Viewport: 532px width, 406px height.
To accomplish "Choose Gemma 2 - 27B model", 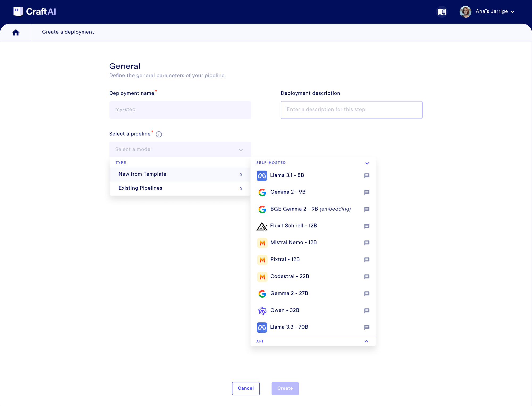I will pyautogui.click(x=313, y=294).
